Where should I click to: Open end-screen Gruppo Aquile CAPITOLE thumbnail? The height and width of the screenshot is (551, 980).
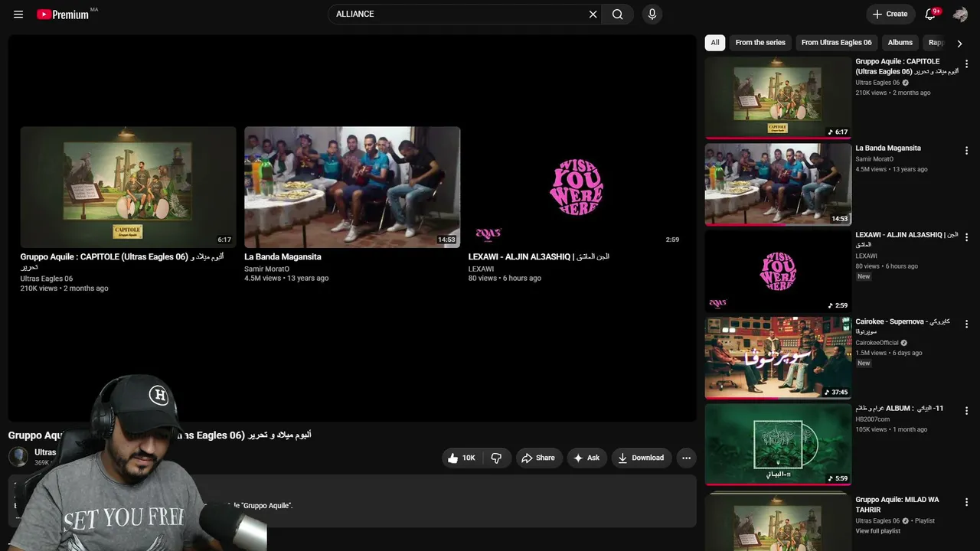[128, 187]
